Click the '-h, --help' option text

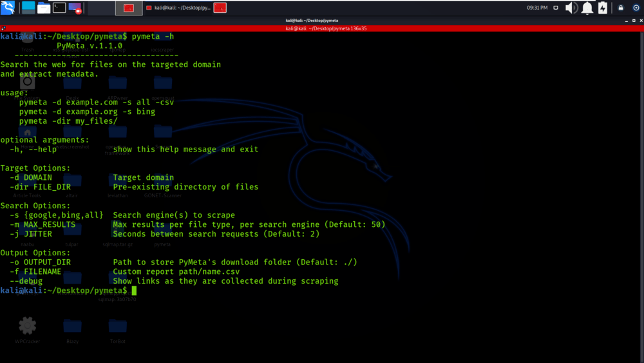click(33, 149)
